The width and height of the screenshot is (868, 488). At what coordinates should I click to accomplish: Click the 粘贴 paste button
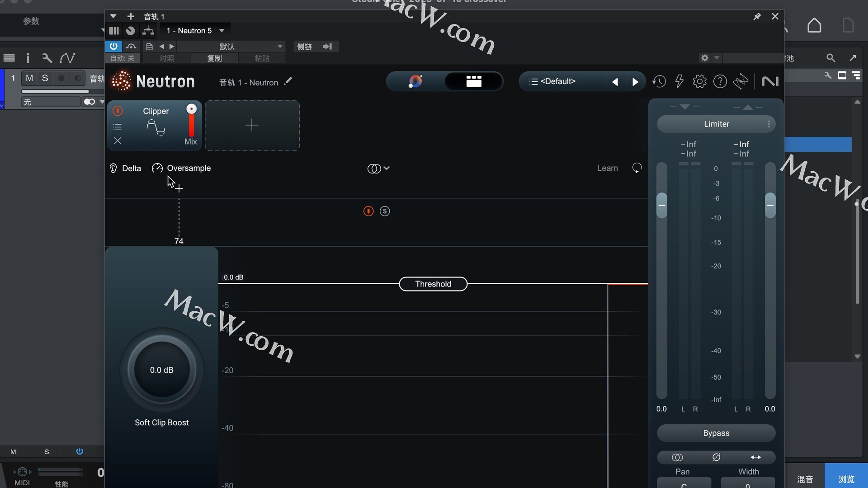point(262,58)
